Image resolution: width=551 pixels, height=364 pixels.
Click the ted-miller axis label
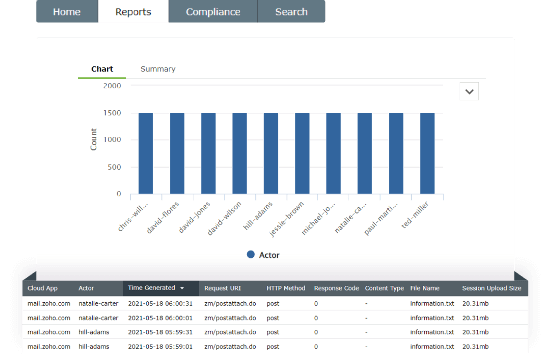tap(415, 215)
